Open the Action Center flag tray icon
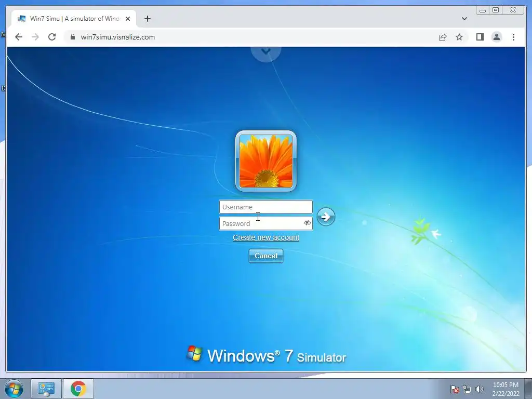This screenshot has height=399, width=532. click(x=455, y=389)
